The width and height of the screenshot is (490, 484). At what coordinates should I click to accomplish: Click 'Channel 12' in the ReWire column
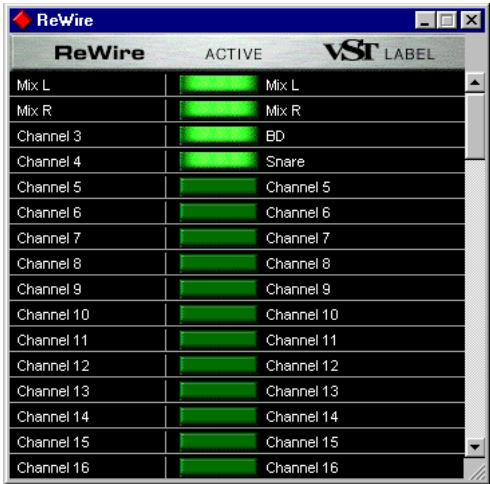pos(53,366)
